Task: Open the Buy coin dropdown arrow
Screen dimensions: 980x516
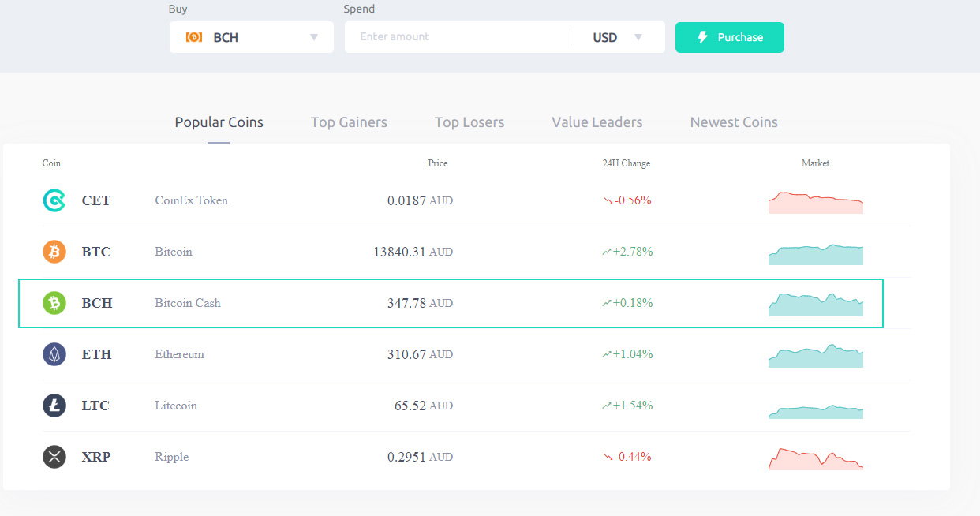Action: click(x=314, y=37)
